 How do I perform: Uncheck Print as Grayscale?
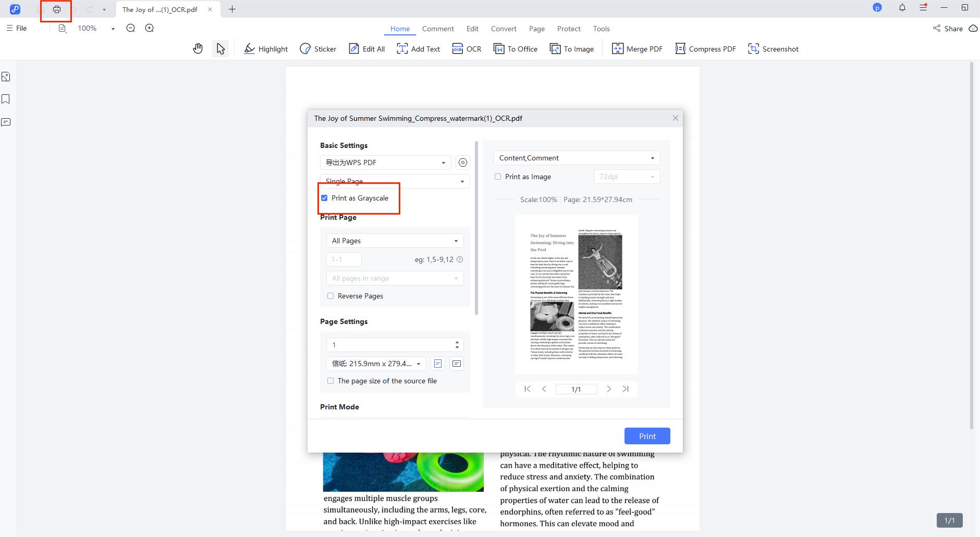pyautogui.click(x=324, y=197)
